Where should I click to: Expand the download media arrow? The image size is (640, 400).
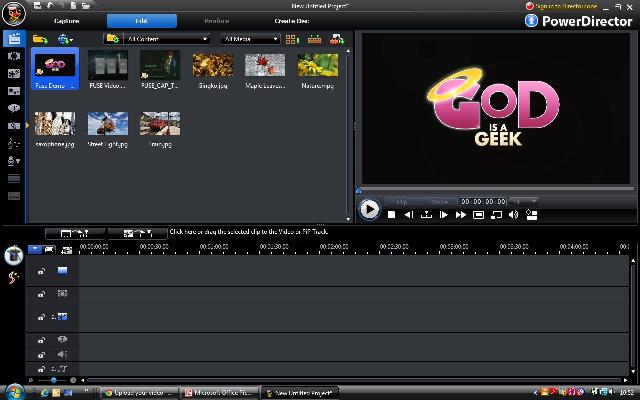(71, 40)
